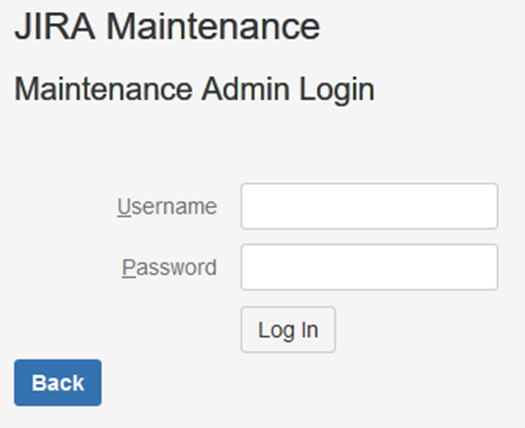Viewport: 525px width, 428px height.
Task: Click the word Maintenance in the top title
Action: [213, 26]
